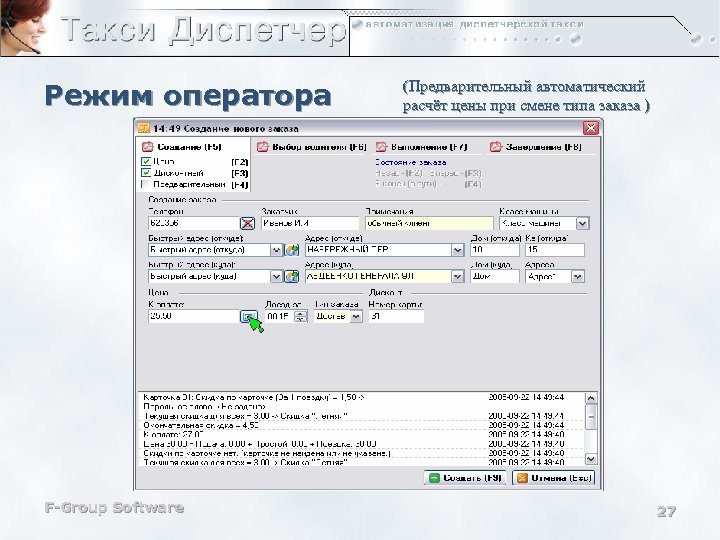Expand the Адрес (откуда) НАБЕРЕЖНЫЙ ПЕР dropdown
The width and height of the screenshot is (720, 540).
[457, 250]
